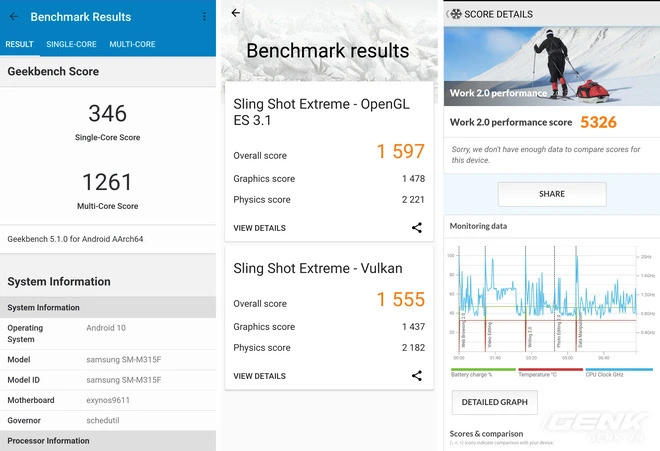Go back using the 3DMark back arrow
This screenshot has height=451, width=660.
(236, 13)
